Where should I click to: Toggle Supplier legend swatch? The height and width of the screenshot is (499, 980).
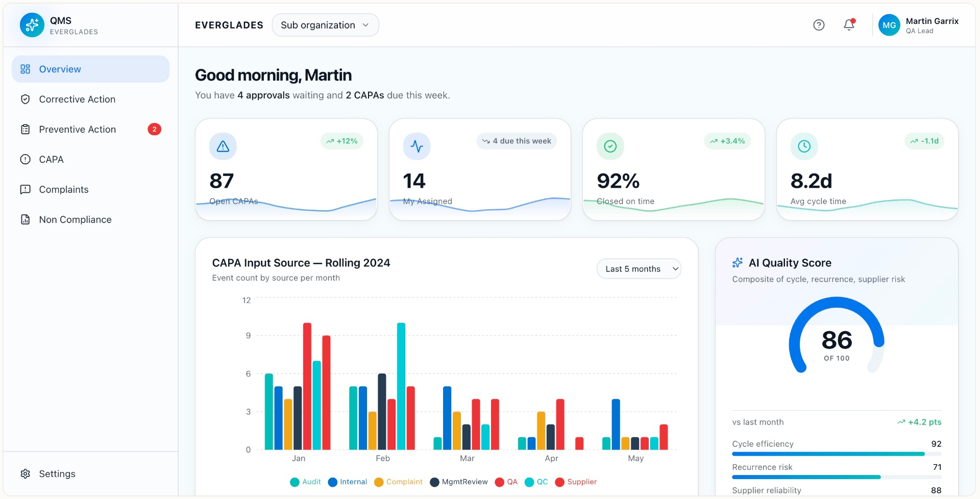point(560,482)
